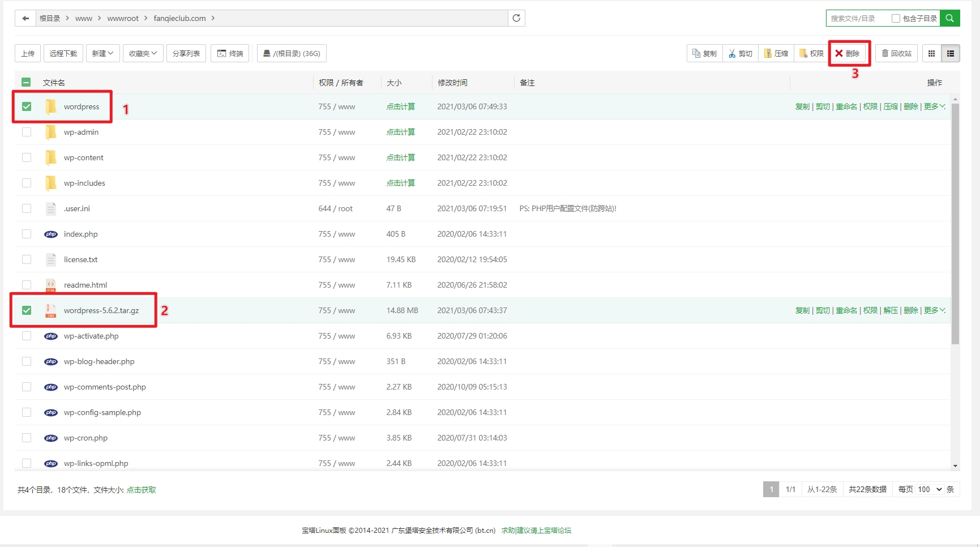This screenshot has height=547, width=980.
Task: Refresh the directory listing
Action: 516,18
